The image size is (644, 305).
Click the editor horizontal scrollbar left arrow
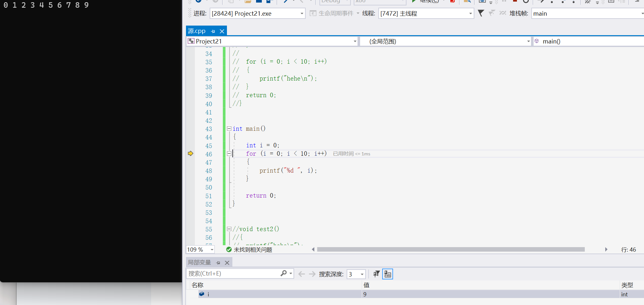coord(313,249)
